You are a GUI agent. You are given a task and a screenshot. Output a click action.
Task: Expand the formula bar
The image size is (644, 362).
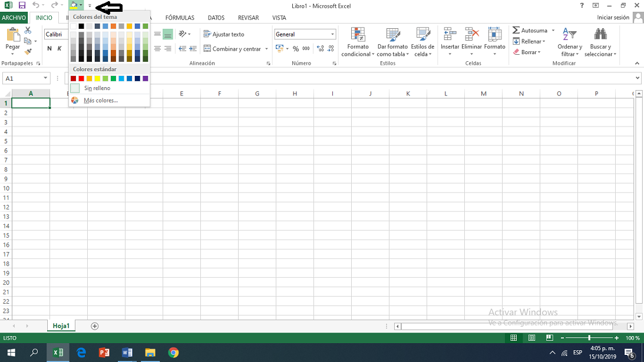pyautogui.click(x=638, y=78)
